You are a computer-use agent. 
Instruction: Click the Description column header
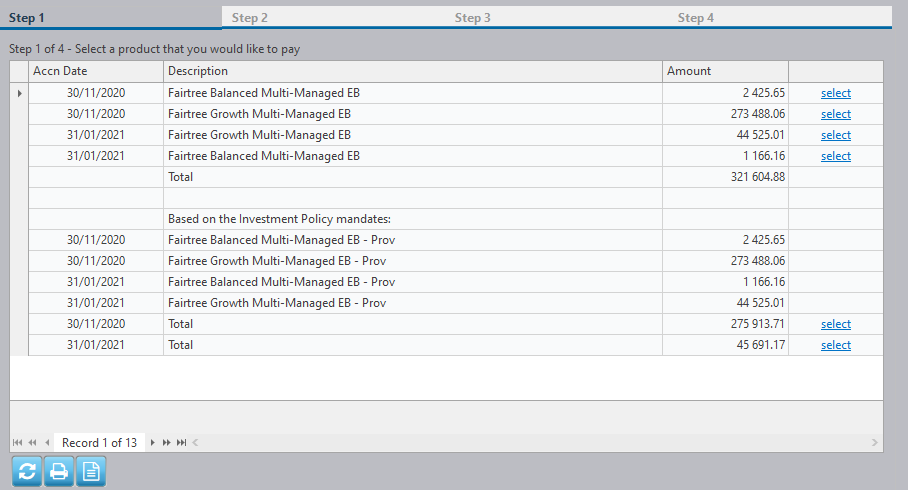(413, 71)
